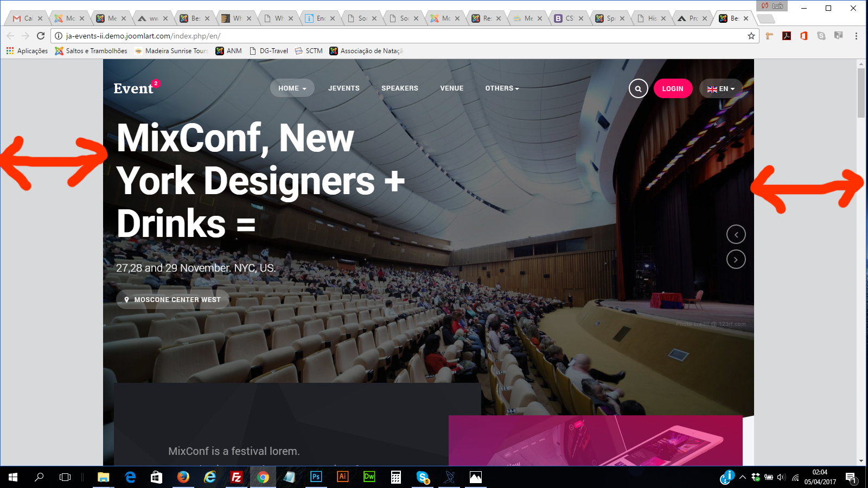Launch Photoshop from the taskbar
The width and height of the screenshot is (868, 488).
click(316, 477)
